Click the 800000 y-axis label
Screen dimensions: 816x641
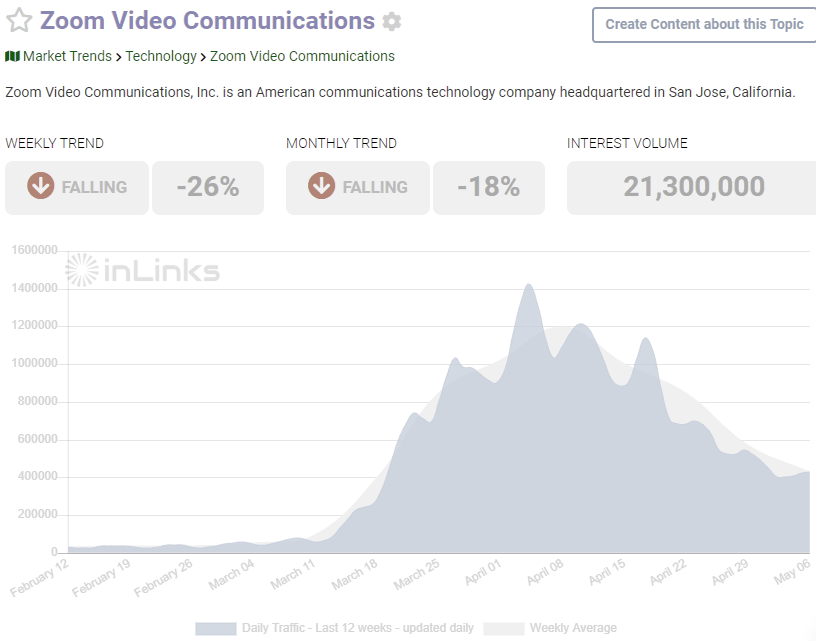click(37, 401)
